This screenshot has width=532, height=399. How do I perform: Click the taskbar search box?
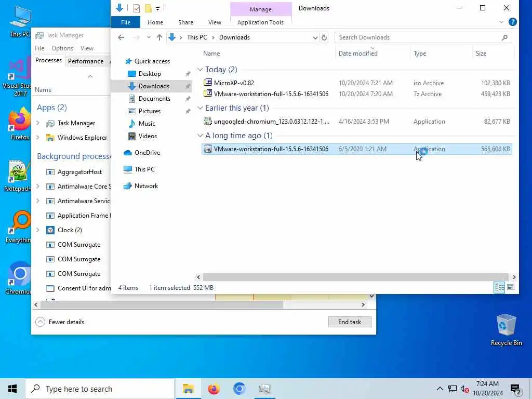[100, 389]
